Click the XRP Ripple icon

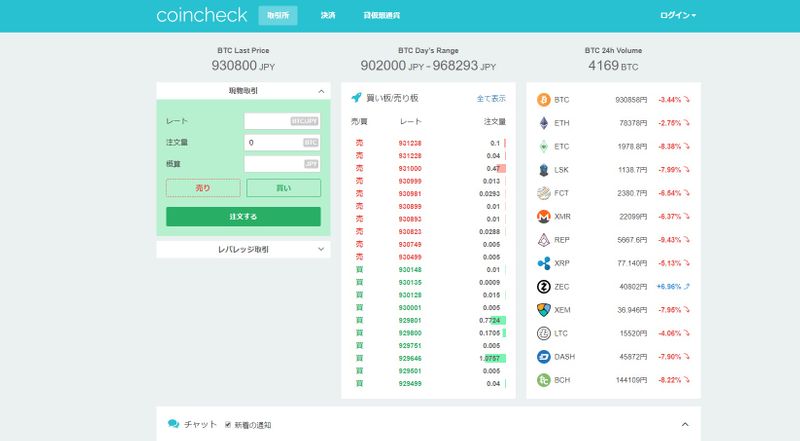[x=544, y=263]
